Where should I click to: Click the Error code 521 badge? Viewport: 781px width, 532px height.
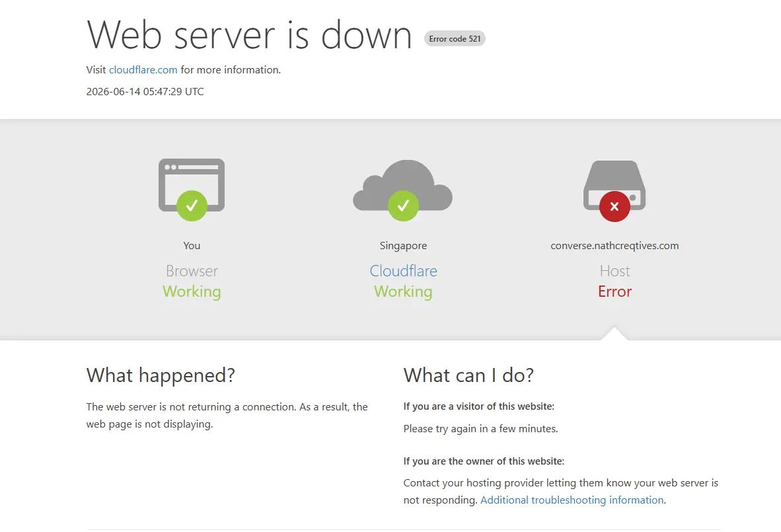(x=455, y=39)
